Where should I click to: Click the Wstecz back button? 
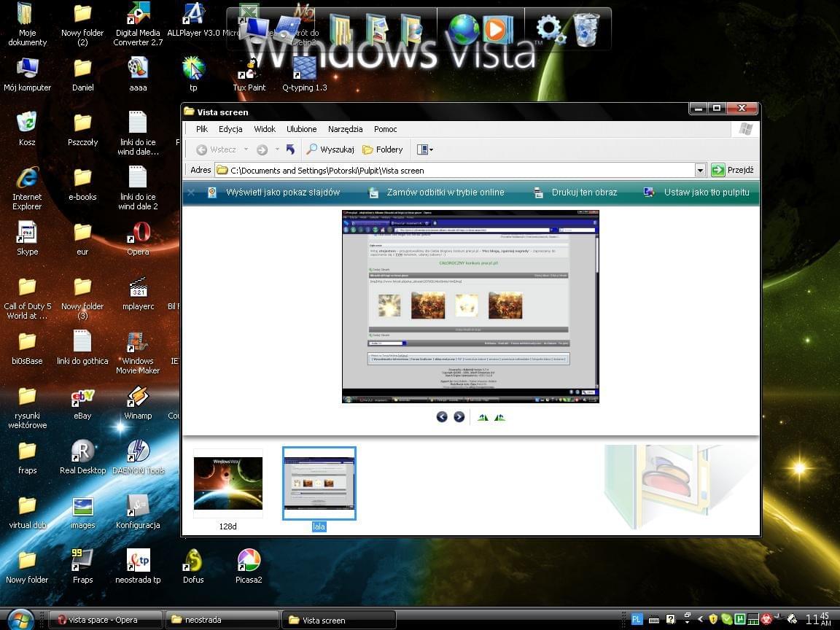click(x=216, y=149)
